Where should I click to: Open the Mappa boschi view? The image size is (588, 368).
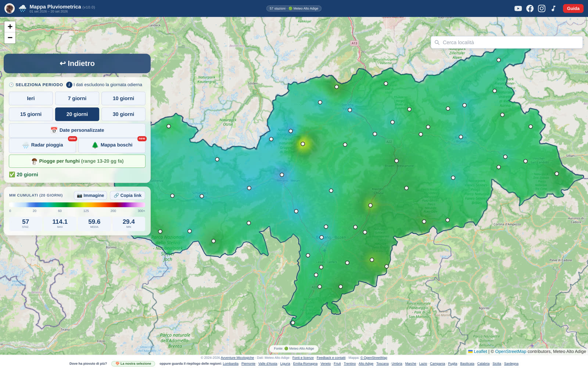coord(112,145)
